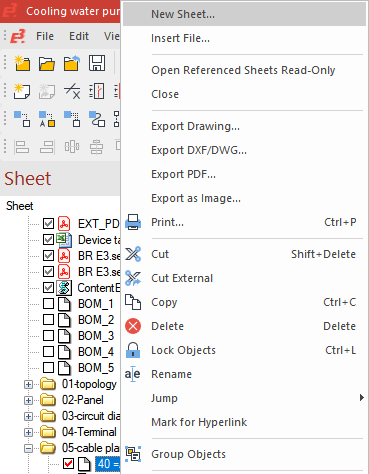
Task: Toggle the red-checked sheet 40 checkbox
Action: 68,463
